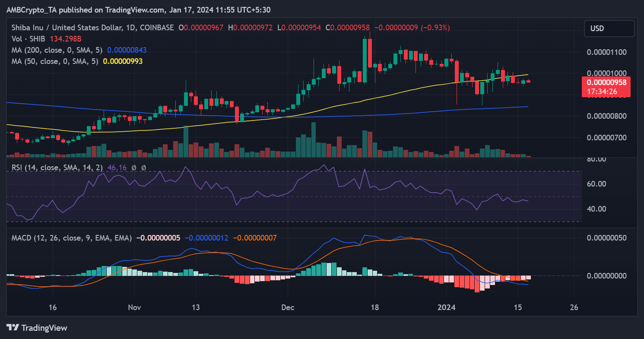Click the 26 date label on time axis
The image size is (644, 339).
click(x=574, y=307)
